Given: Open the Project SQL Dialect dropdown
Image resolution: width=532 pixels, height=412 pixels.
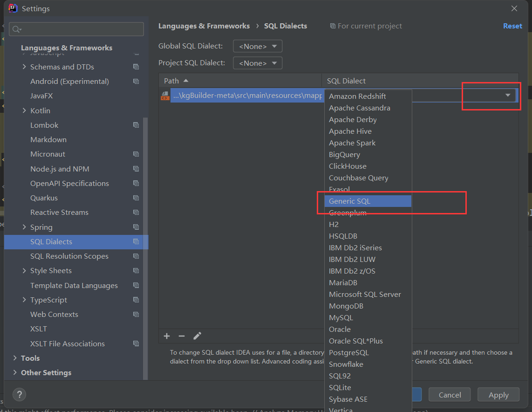Looking at the screenshot, I should (x=258, y=63).
